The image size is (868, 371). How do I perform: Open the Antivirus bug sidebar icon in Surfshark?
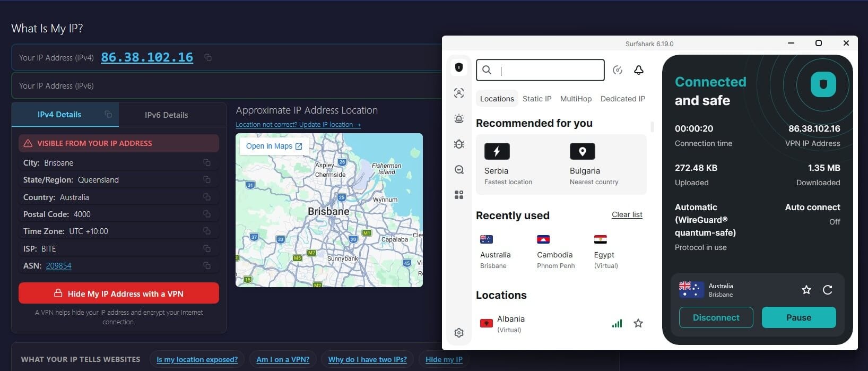coord(459,144)
